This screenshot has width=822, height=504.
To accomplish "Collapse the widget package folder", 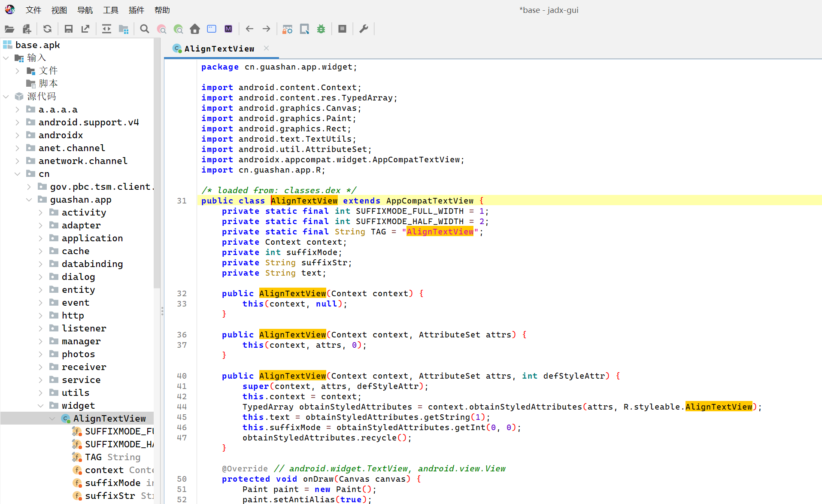I will click(x=40, y=406).
